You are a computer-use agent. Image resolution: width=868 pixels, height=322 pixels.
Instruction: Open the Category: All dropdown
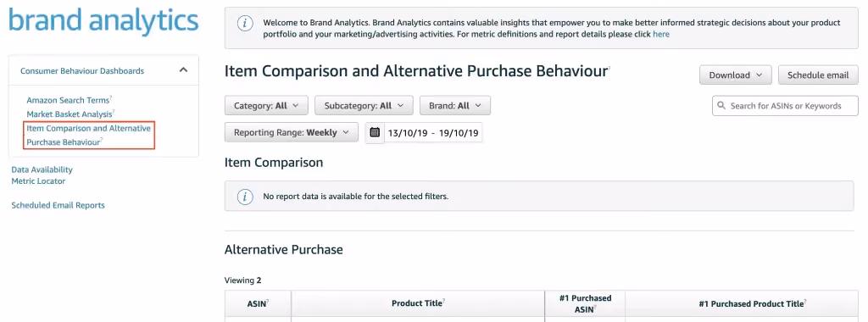[266, 105]
